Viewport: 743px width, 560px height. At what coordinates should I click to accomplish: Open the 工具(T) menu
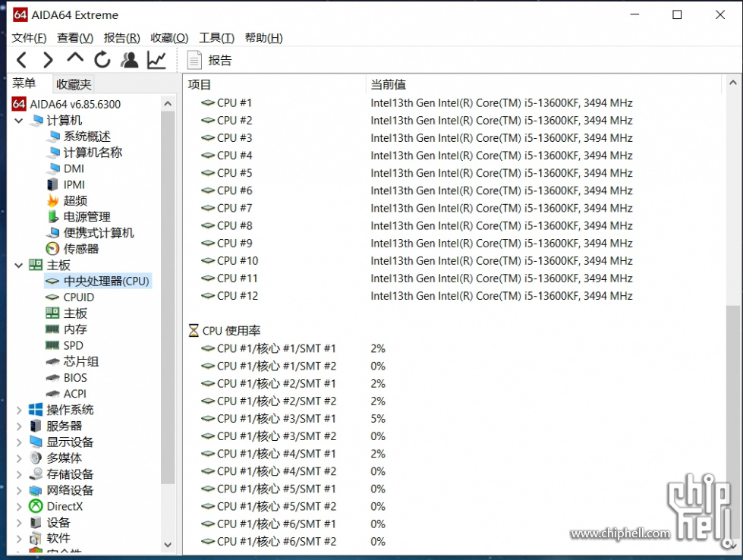pos(216,38)
